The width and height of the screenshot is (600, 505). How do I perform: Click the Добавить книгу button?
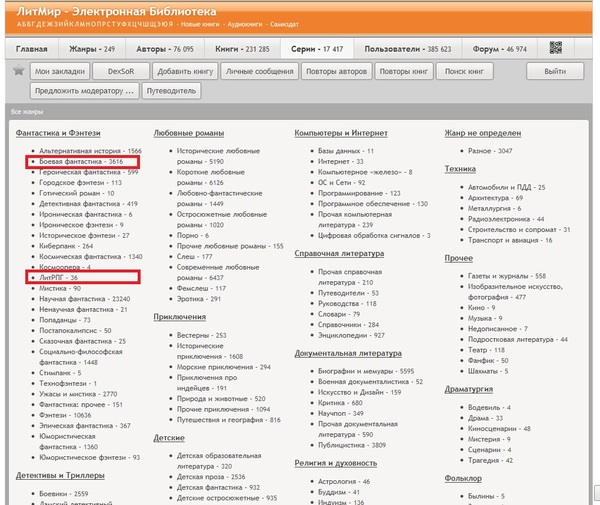[186, 72]
